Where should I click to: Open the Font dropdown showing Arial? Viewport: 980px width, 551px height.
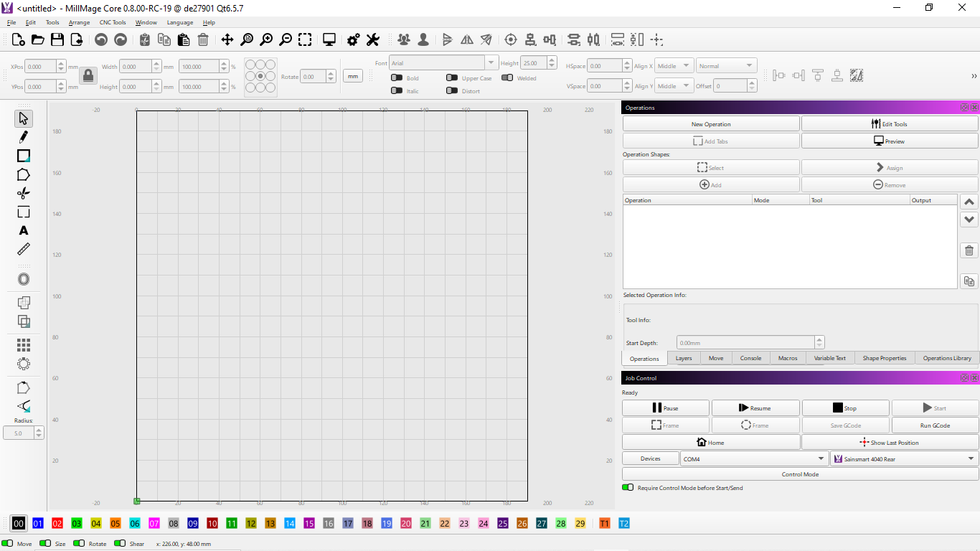tap(443, 63)
